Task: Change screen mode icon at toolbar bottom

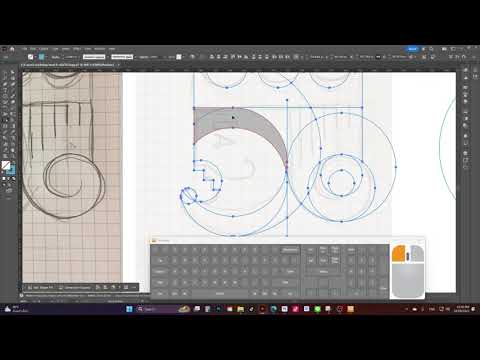Action: pos(9,191)
